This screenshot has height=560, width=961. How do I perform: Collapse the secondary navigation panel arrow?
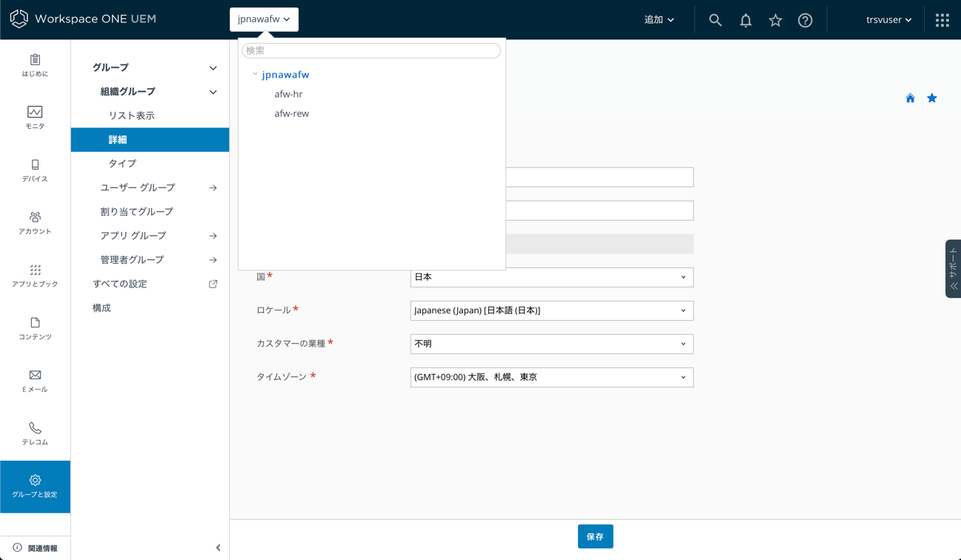point(218,548)
